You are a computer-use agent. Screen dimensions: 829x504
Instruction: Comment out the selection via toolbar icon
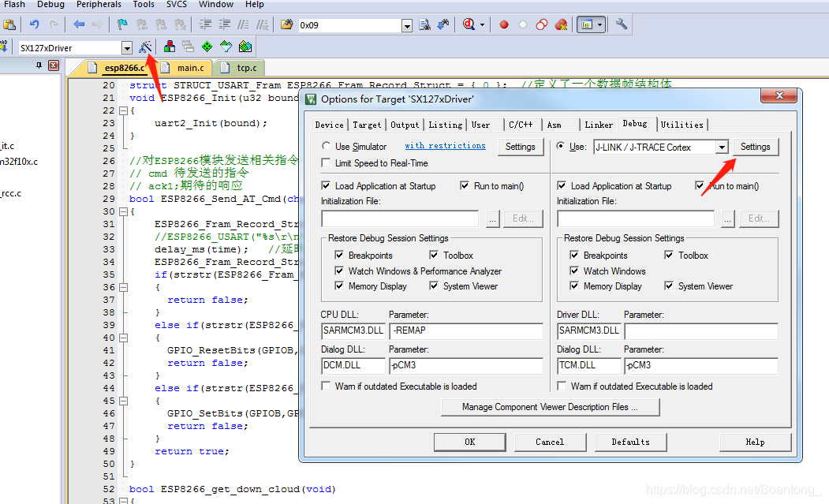point(243,24)
